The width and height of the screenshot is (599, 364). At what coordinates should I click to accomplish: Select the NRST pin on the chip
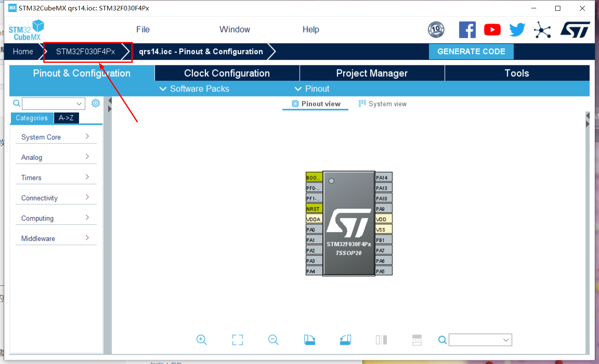(x=314, y=208)
